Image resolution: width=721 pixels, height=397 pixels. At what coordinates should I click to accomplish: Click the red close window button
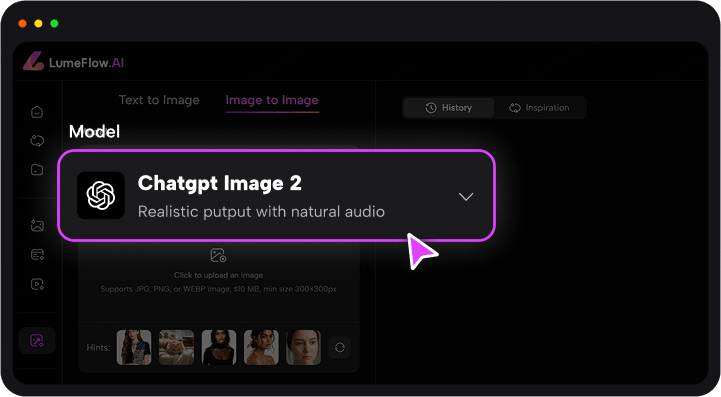[x=23, y=23]
